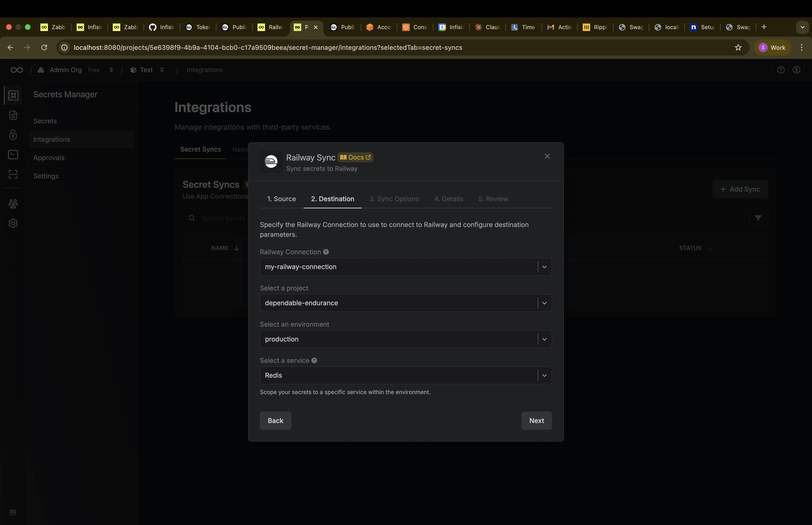Click the Add Sync button
Screen dimensions: 812x525
[740, 189]
